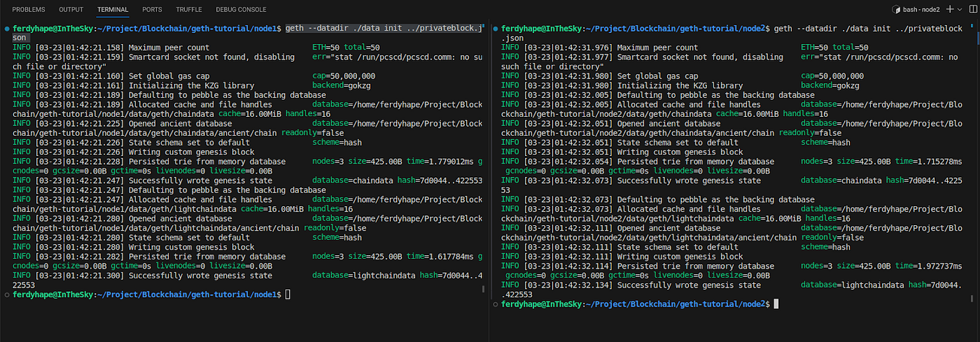Click the 'bash - node2' terminal label

(x=921, y=10)
